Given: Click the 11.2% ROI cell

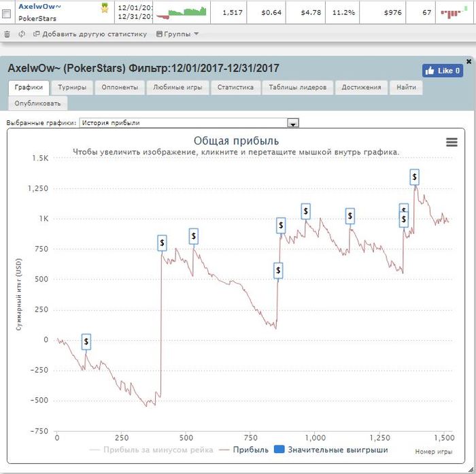Looking at the screenshot, I should tap(343, 12).
